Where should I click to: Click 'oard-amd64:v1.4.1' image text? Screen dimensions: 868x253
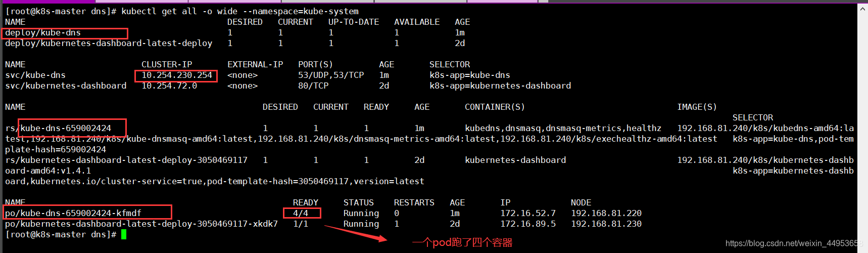click(x=48, y=171)
